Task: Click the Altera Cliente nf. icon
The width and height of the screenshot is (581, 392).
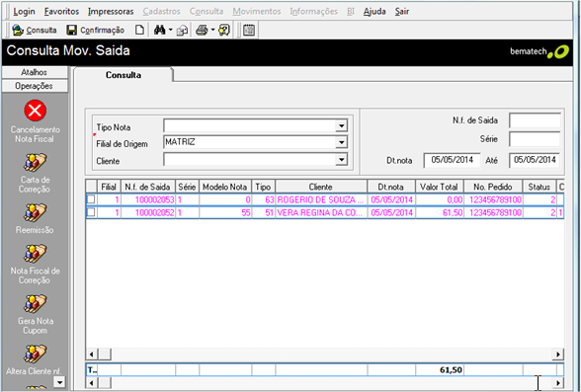Action: tap(36, 354)
